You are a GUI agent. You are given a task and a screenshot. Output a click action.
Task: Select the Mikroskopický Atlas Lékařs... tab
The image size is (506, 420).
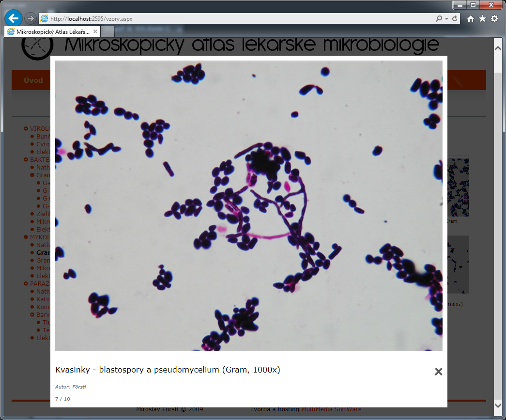[x=53, y=31]
